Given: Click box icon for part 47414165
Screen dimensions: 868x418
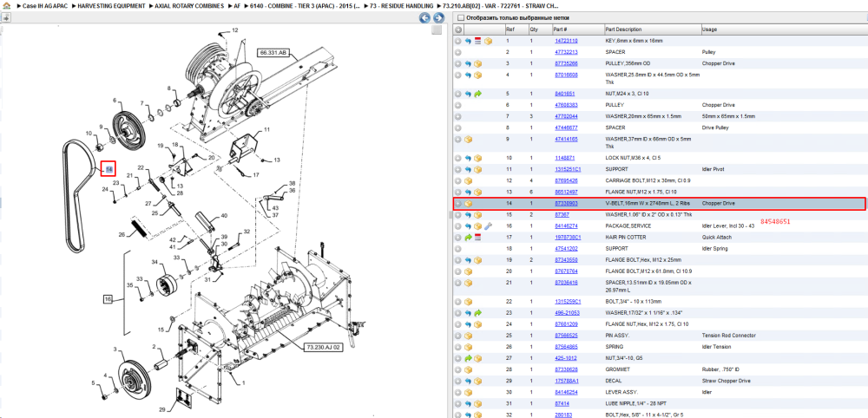Looking at the screenshot, I should click(x=469, y=140).
